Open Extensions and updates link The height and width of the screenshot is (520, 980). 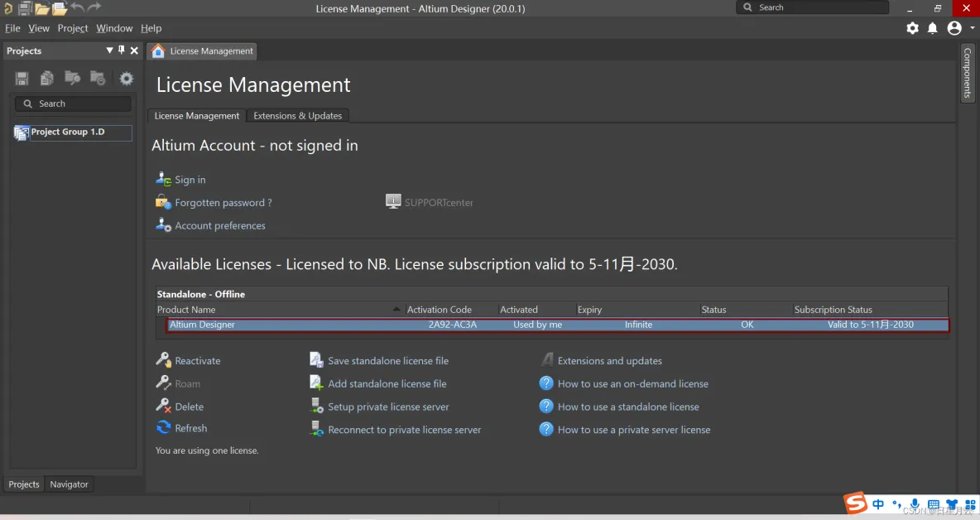pyautogui.click(x=609, y=361)
